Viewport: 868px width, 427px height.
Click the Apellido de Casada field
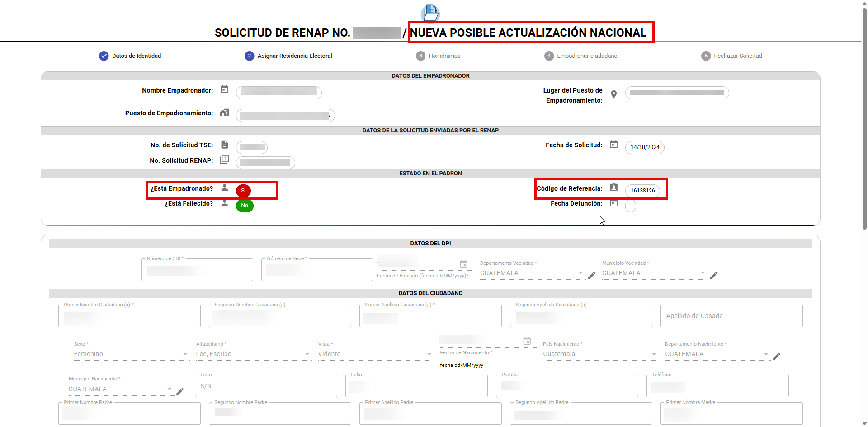(x=731, y=316)
